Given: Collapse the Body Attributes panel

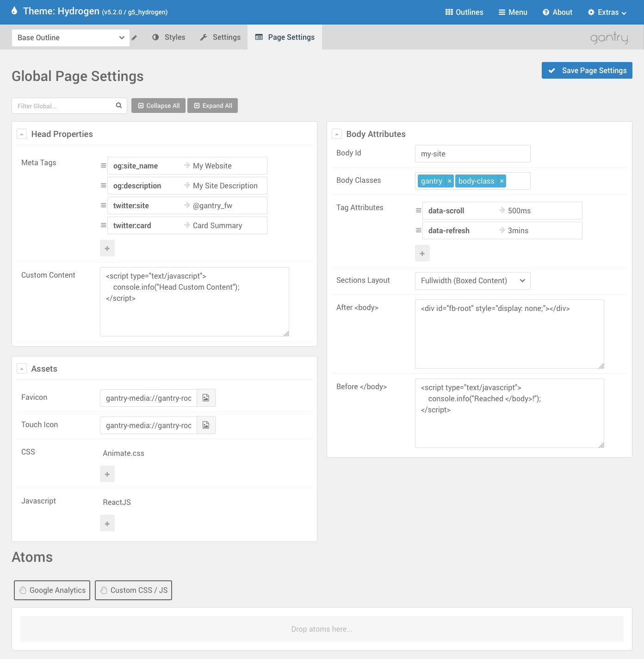Looking at the screenshot, I should click(x=337, y=134).
